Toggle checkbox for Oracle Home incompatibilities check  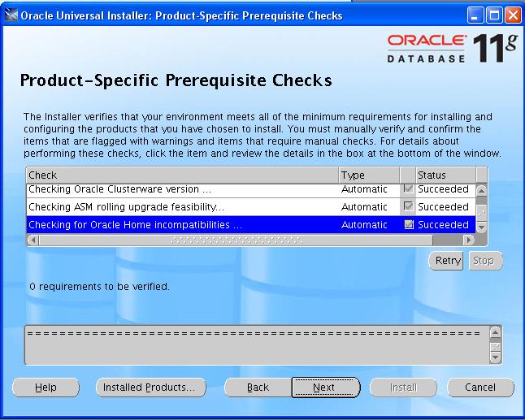(x=408, y=225)
